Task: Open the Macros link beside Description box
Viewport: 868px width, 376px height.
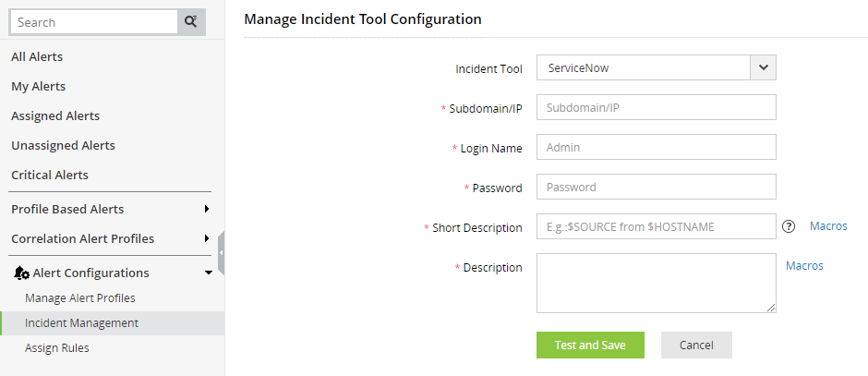Action: click(804, 266)
